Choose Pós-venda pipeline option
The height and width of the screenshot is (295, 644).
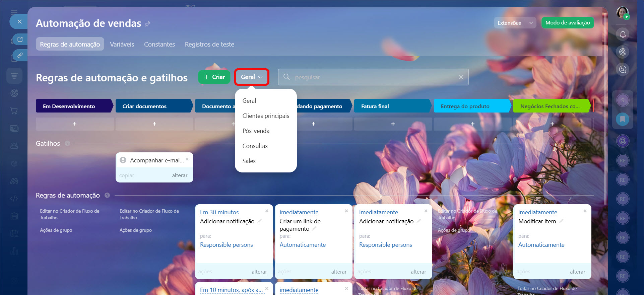pos(256,131)
